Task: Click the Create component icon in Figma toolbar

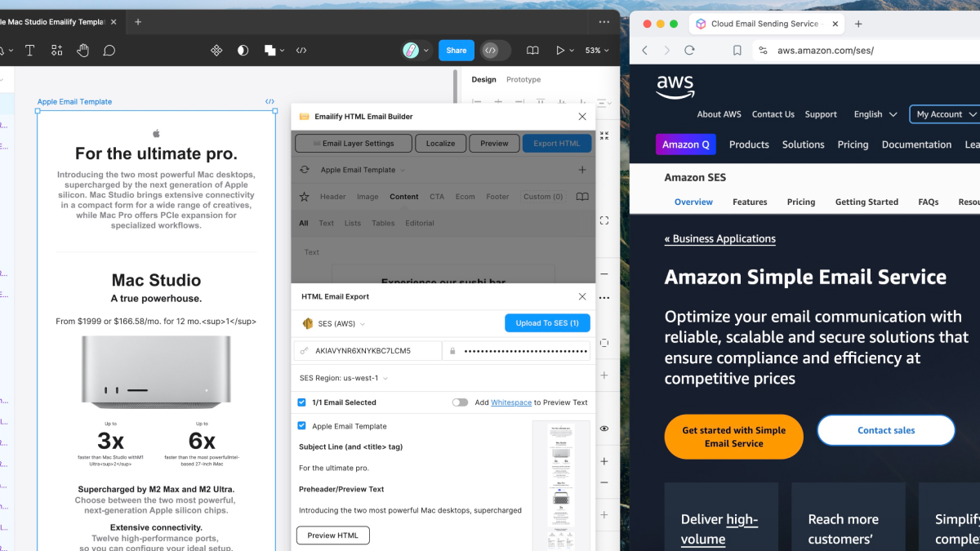Action: 216,51
